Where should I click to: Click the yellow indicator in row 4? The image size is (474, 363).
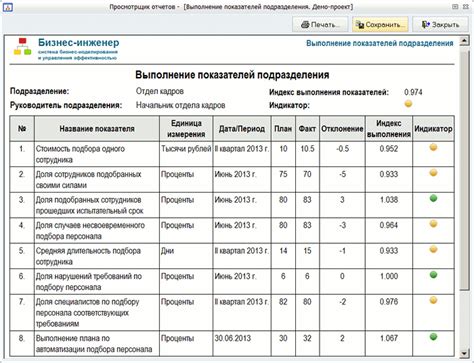tap(433, 224)
